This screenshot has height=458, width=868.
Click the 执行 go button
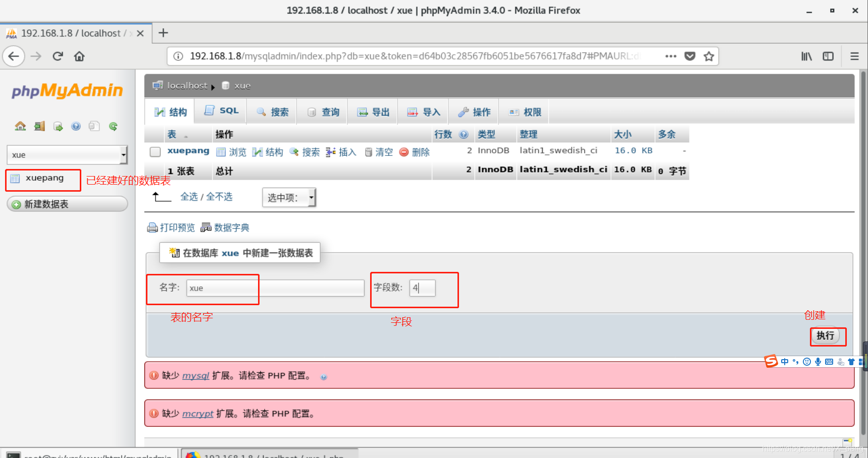click(x=826, y=335)
